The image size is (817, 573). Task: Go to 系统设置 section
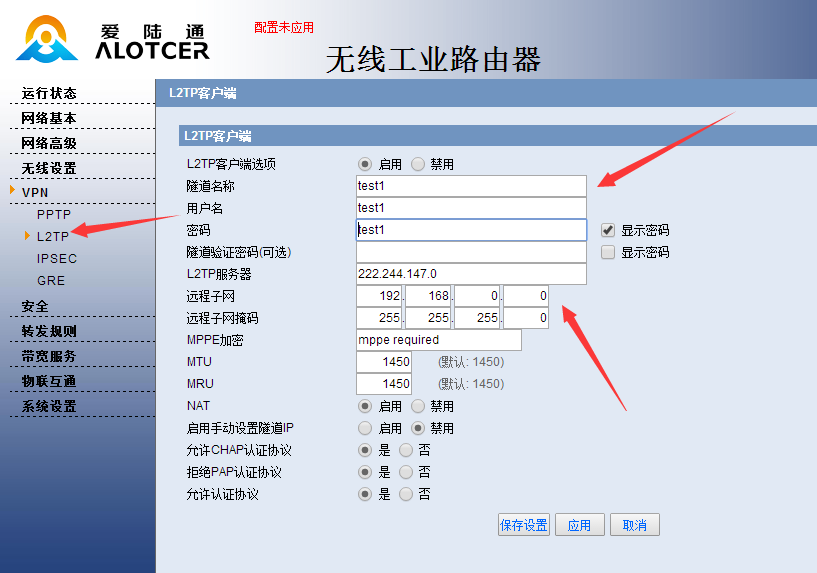pyautogui.click(x=49, y=406)
